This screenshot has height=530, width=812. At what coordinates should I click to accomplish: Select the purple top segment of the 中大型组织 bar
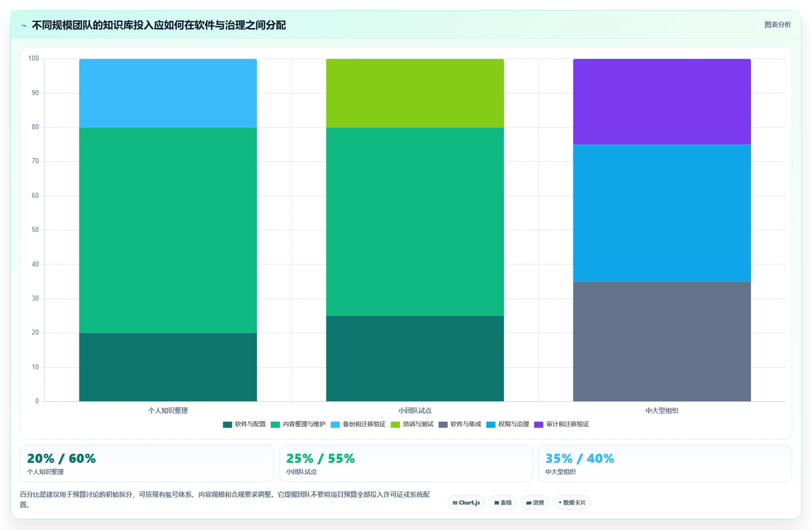662,102
